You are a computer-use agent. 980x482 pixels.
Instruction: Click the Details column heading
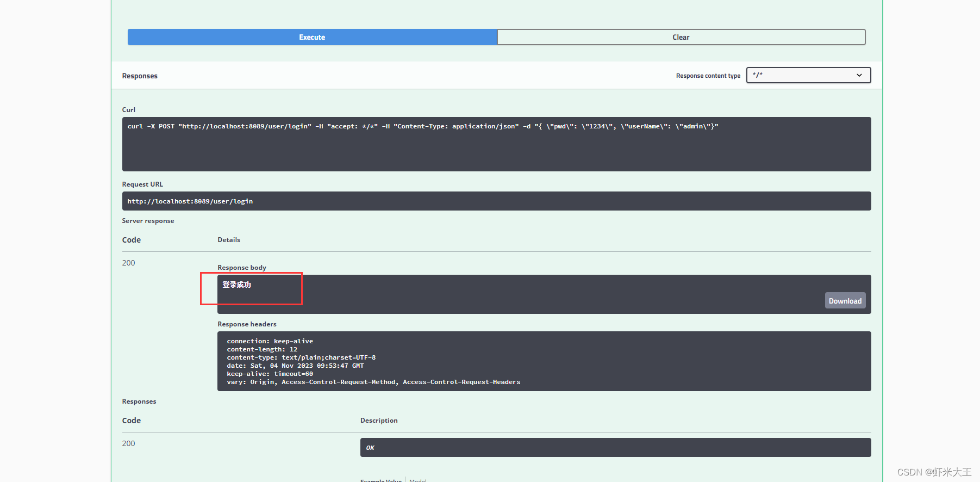click(x=229, y=240)
